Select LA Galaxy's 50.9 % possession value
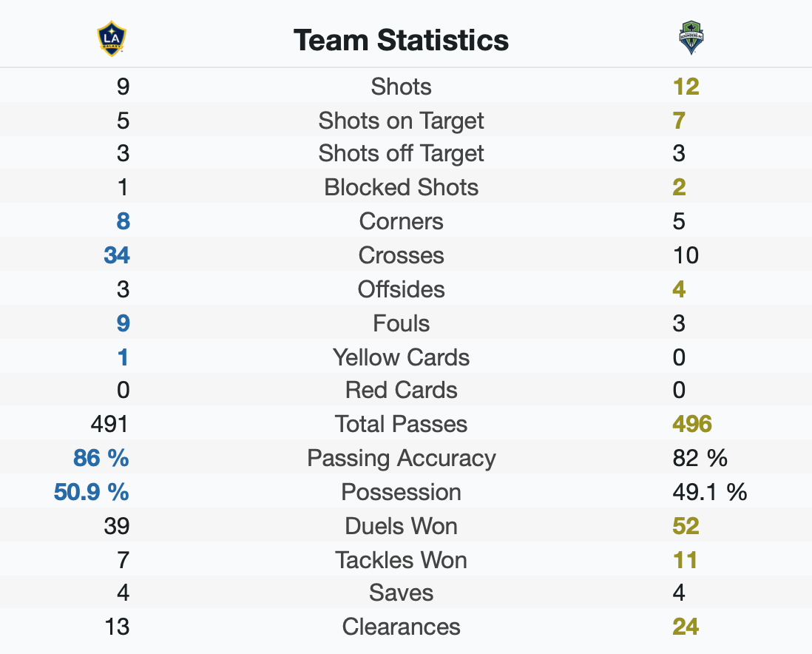Image resolution: width=812 pixels, height=654 pixels. point(91,492)
